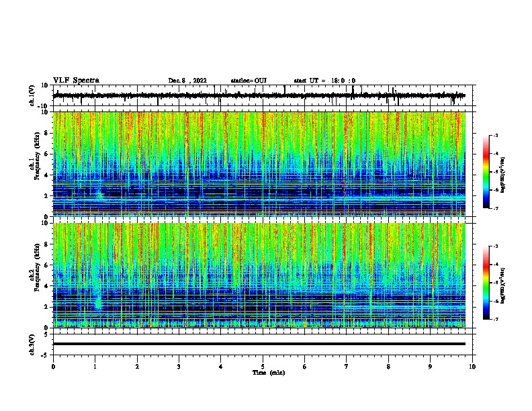Click the "ch.2 Frequency (kHz)" axis label
Screen dimensions: 532x411
[35, 267]
